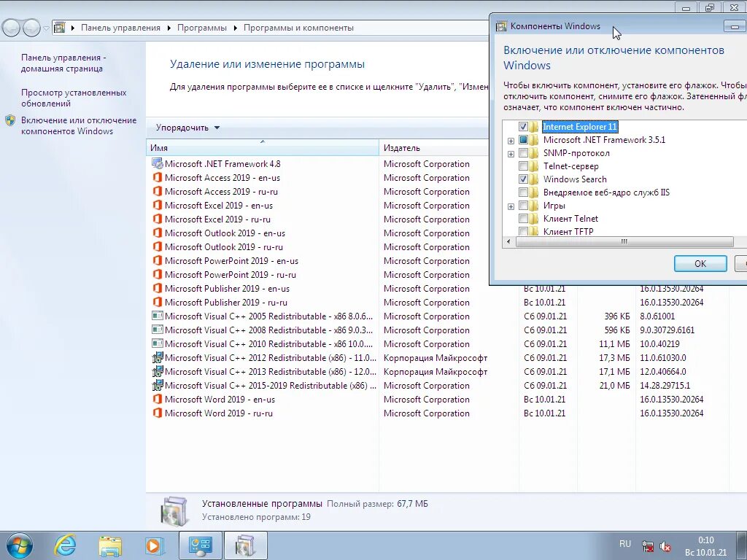The width and height of the screenshot is (747, 560).
Task: Click the Control Panel icon in the address bar
Action: [x=59, y=27]
